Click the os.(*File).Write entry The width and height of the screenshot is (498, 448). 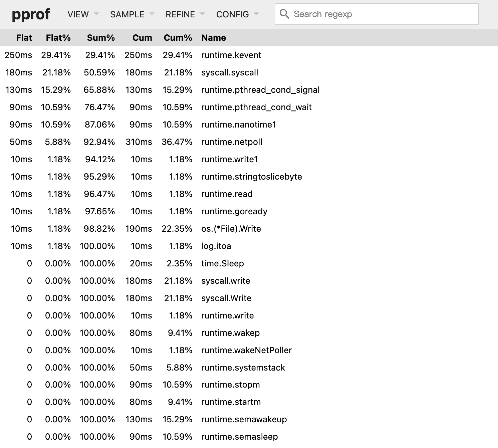pos(231,229)
